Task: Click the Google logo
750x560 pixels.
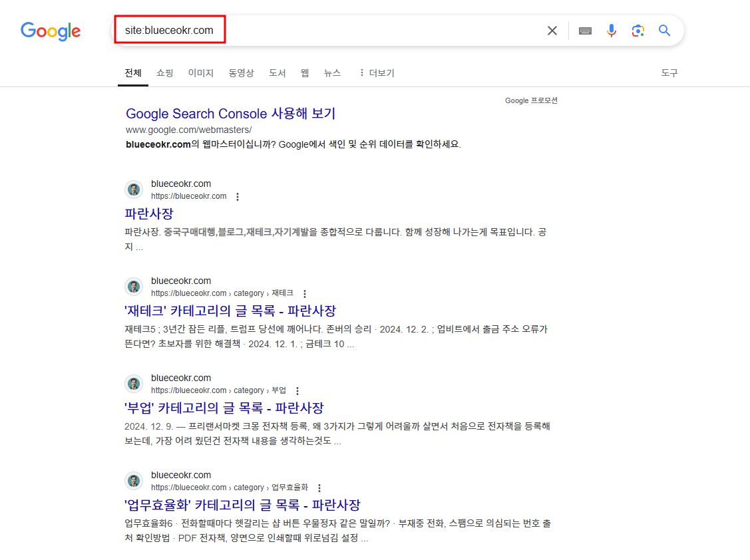Action: 51,31
